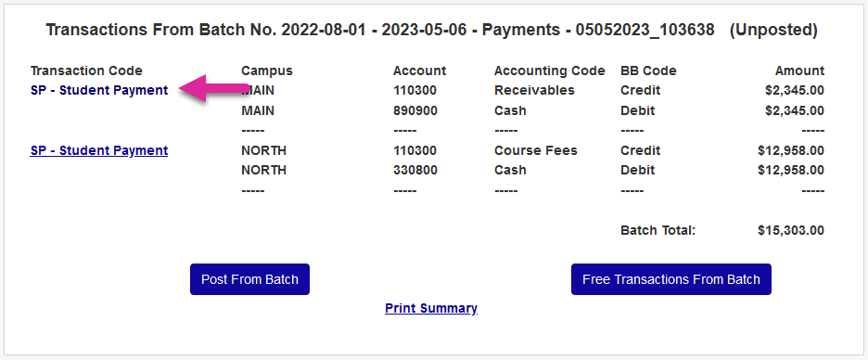This screenshot has height=360, width=868.
Task: Click the MAIN campus cell in the Cash row
Action: pos(258,110)
